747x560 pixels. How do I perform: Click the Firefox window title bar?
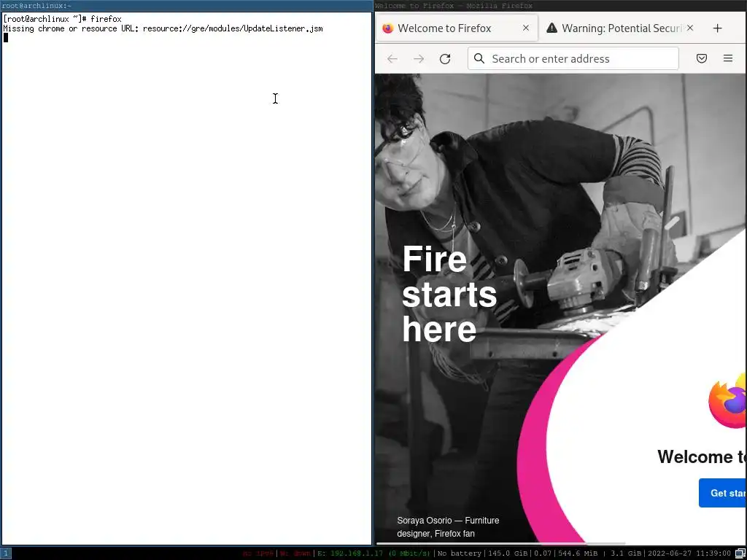point(561,6)
